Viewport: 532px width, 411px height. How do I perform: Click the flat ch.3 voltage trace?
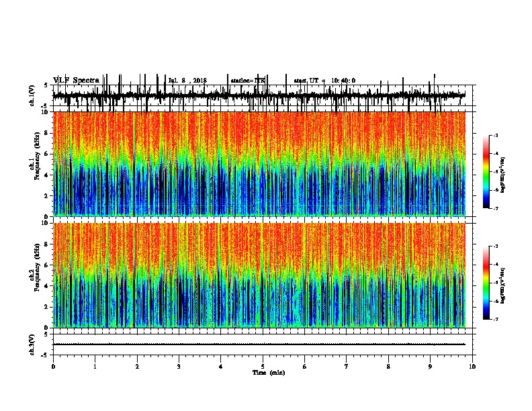pos(259,345)
